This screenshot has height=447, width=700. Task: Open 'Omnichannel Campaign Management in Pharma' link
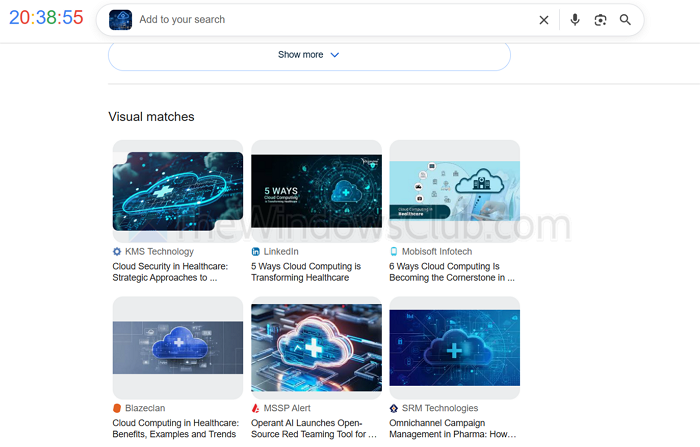click(452, 428)
